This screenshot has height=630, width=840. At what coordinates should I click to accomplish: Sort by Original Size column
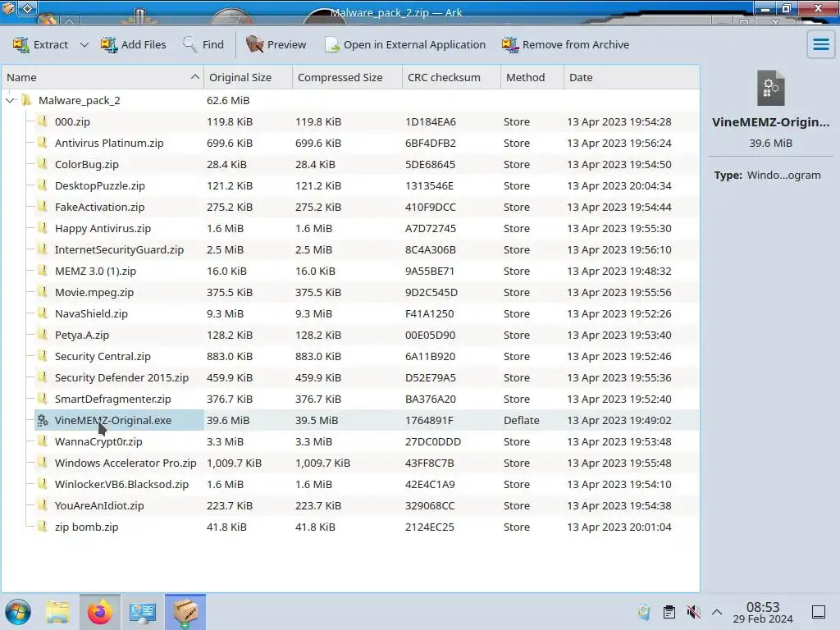[248, 77]
